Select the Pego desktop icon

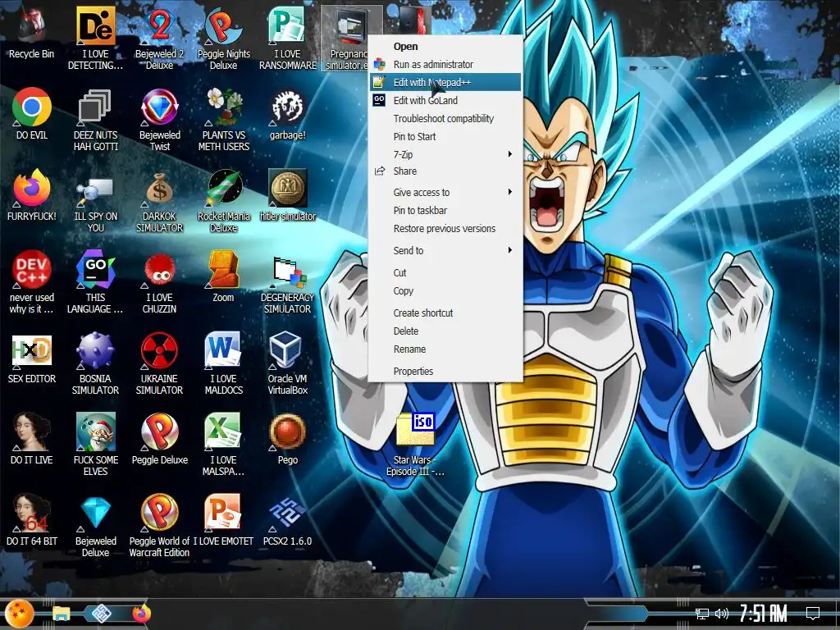point(288,438)
